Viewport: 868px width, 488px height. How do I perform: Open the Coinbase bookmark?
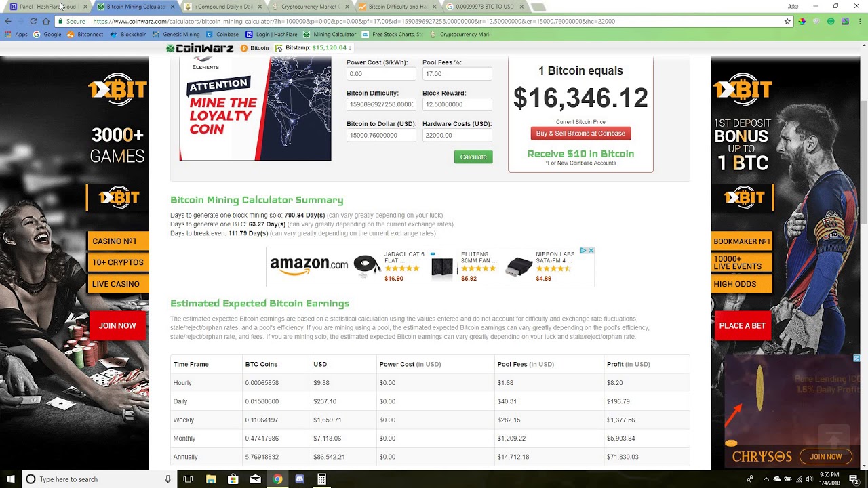[x=222, y=34]
